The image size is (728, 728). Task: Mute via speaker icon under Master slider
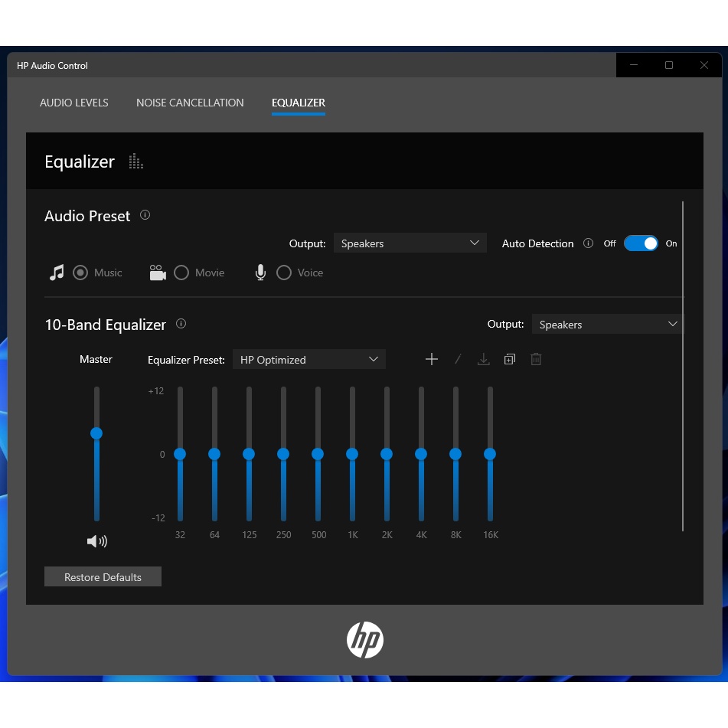tap(96, 541)
